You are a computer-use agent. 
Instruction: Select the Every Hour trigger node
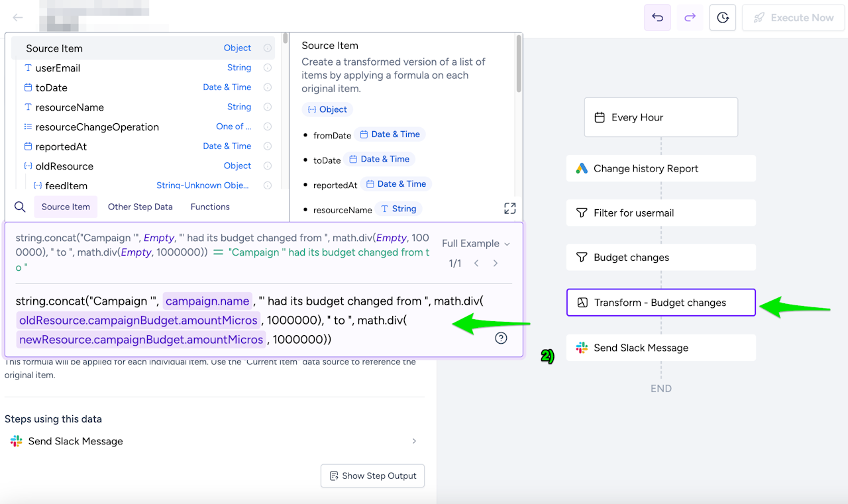click(661, 117)
